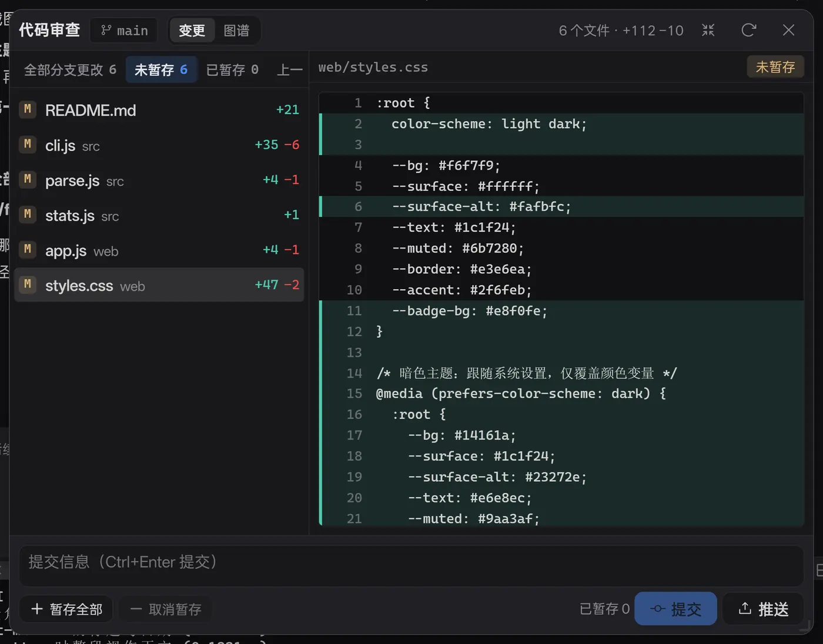The image size is (823, 644).
Task: Click the 暂存全部 button
Action: 67,609
